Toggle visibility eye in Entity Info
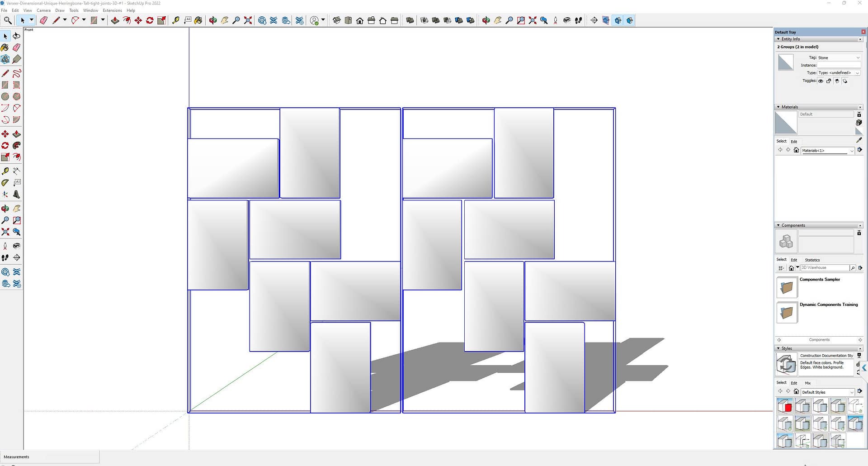 [x=821, y=81]
